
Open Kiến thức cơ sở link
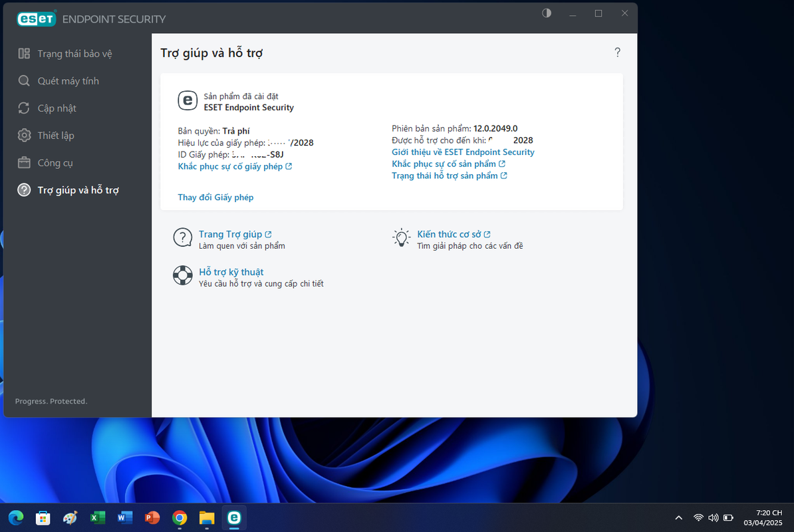click(454, 234)
